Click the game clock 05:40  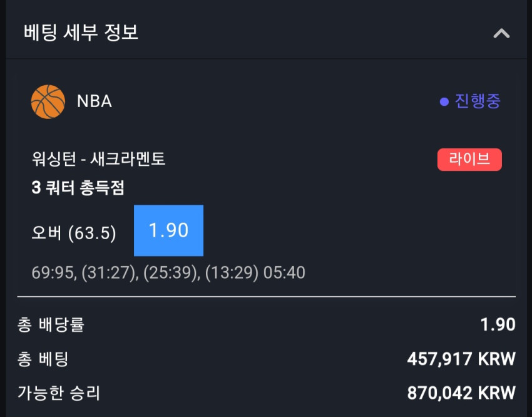[x=284, y=272]
